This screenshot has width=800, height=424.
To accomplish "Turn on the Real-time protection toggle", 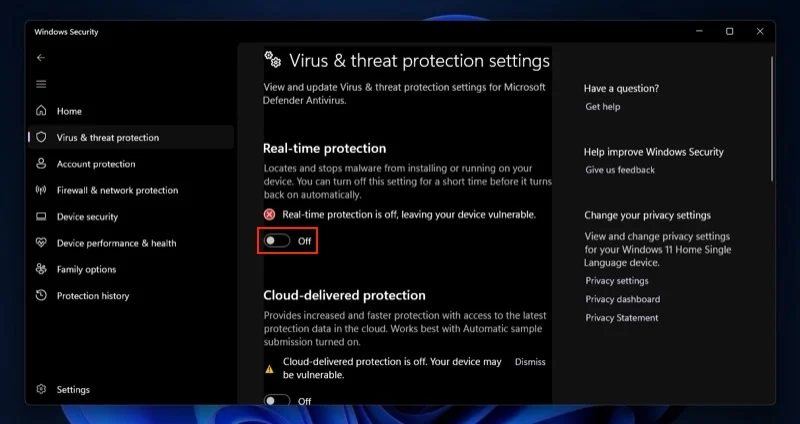I will [277, 241].
